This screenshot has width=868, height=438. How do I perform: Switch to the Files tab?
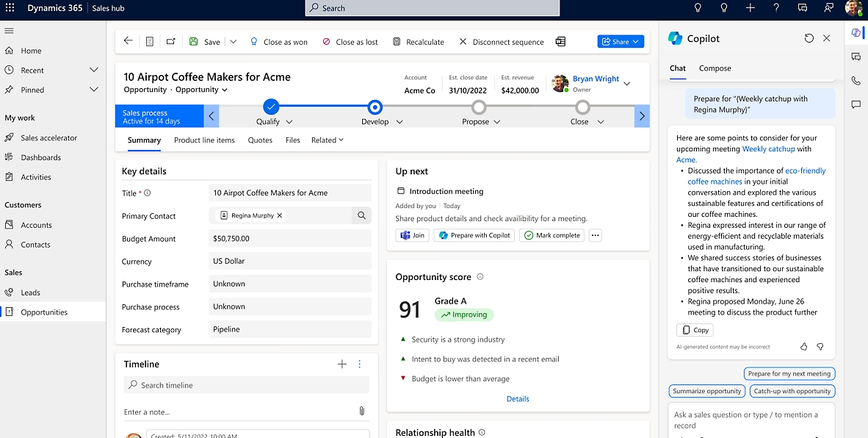(x=293, y=140)
